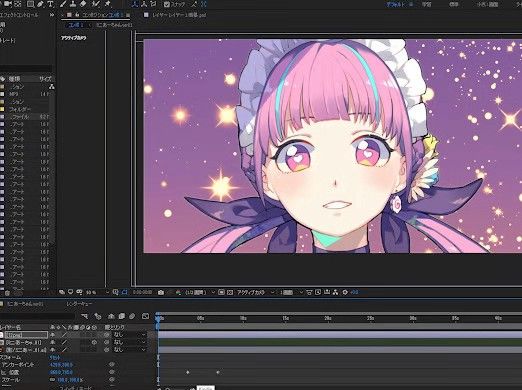
Task: Choose the View Axis mode icon
Action: pos(153,4)
